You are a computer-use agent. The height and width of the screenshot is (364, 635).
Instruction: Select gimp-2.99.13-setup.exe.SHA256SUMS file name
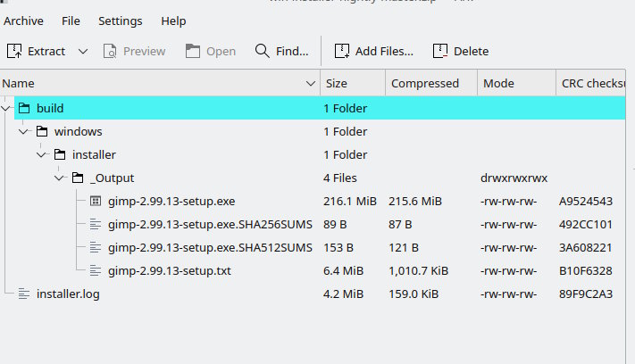click(x=210, y=225)
